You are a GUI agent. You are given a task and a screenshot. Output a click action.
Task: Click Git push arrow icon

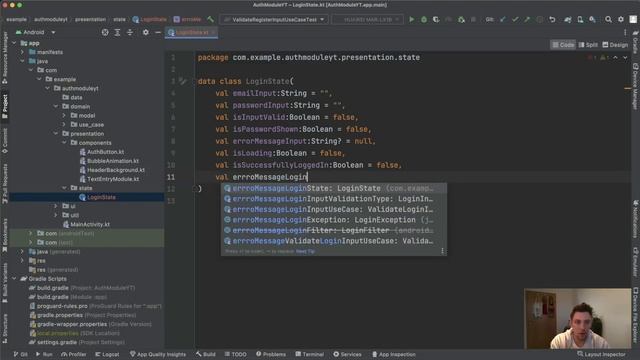527,19
